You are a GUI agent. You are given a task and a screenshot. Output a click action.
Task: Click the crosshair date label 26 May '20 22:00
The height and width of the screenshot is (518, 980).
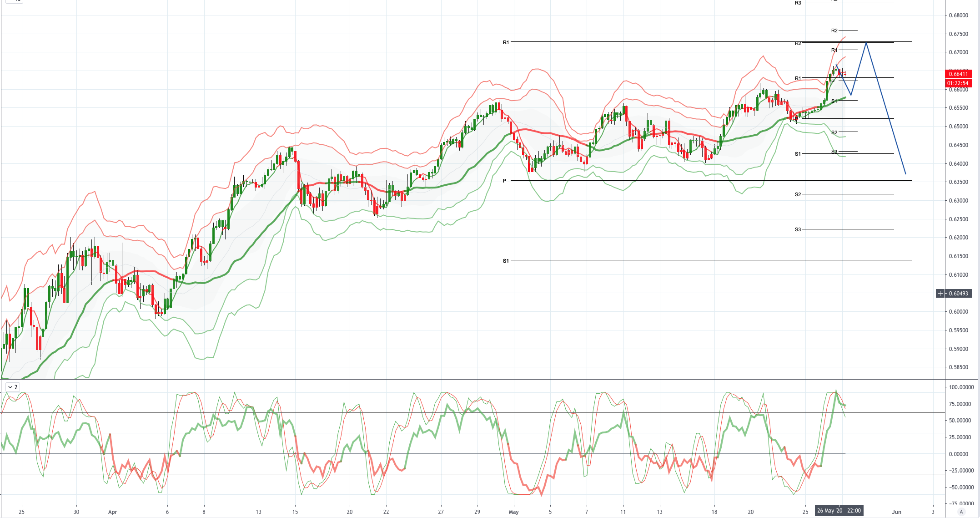(839, 511)
